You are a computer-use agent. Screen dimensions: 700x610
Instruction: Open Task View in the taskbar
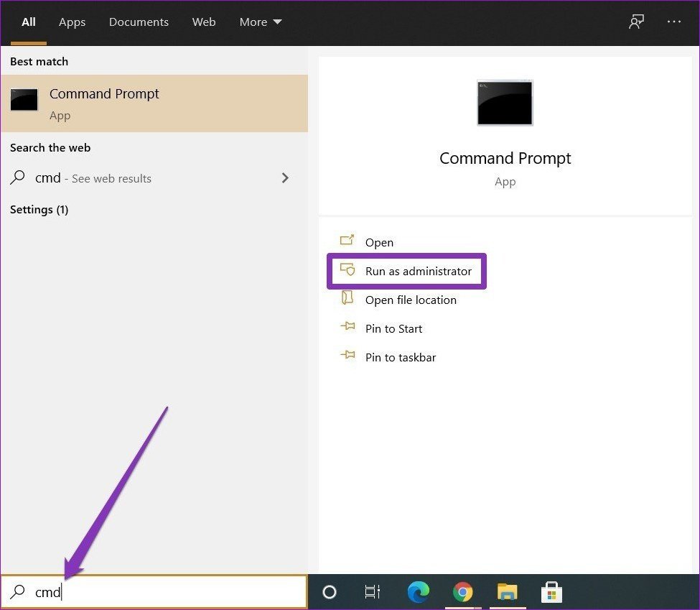pyautogui.click(x=373, y=592)
